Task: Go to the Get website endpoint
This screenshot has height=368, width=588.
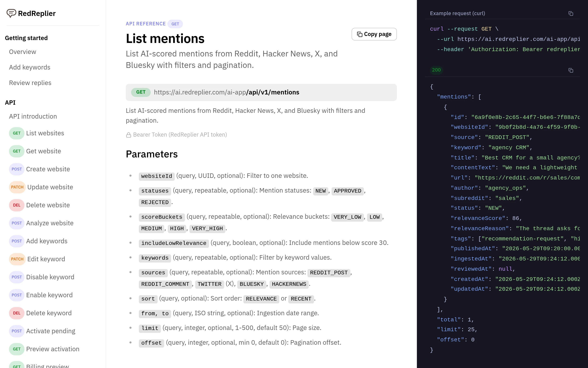Action: (x=43, y=151)
